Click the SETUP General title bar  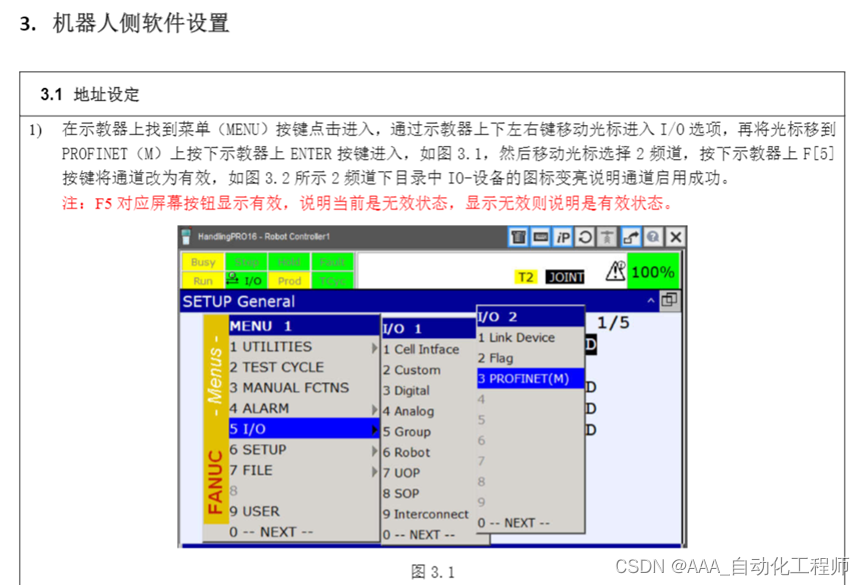tap(419, 301)
